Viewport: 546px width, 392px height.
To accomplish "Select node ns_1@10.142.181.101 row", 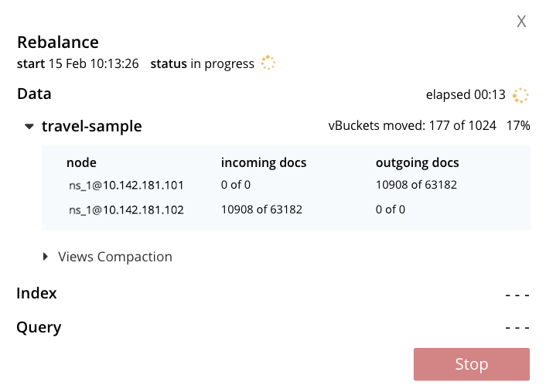I will coord(125,185).
